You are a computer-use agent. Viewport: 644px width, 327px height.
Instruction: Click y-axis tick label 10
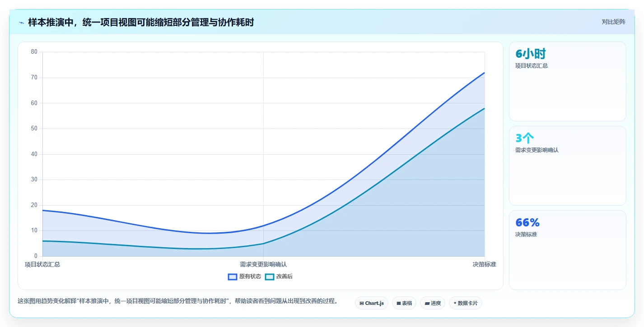click(34, 230)
